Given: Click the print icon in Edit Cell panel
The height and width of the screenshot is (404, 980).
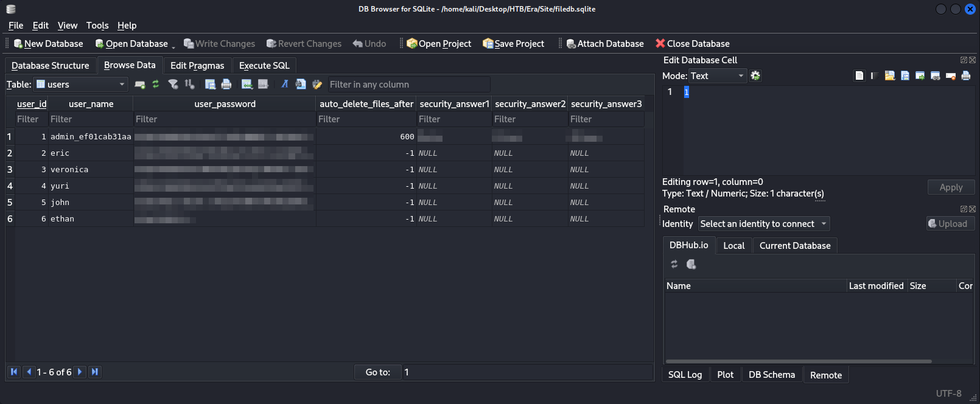Looking at the screenshot, I should 965,76.
